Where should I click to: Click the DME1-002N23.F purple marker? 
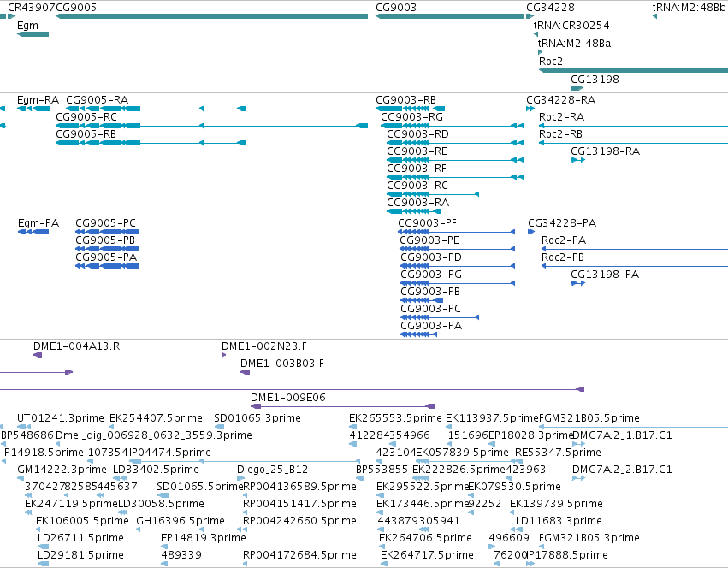pyautogui.click(x=224, y=355)
